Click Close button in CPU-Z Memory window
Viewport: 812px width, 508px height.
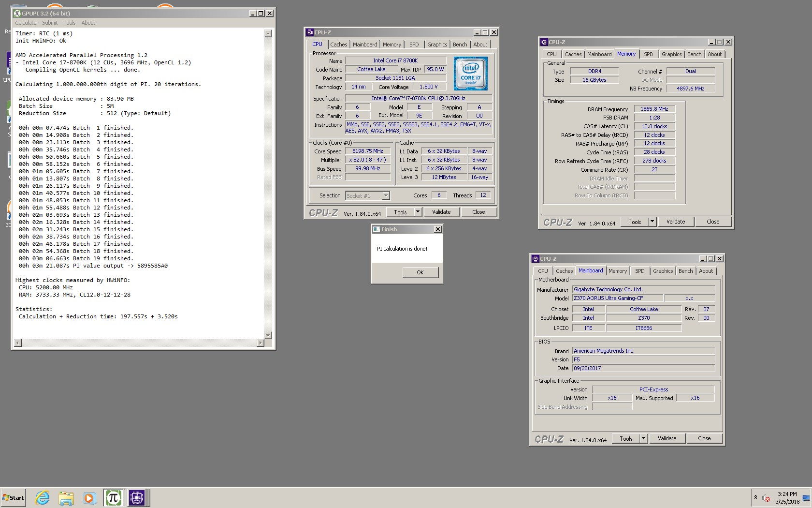pos(713,222)
